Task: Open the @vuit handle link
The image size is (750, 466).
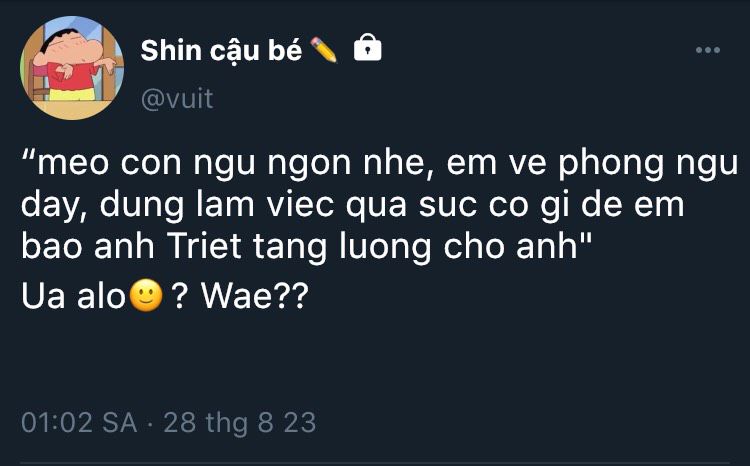Action: [177, 99]
